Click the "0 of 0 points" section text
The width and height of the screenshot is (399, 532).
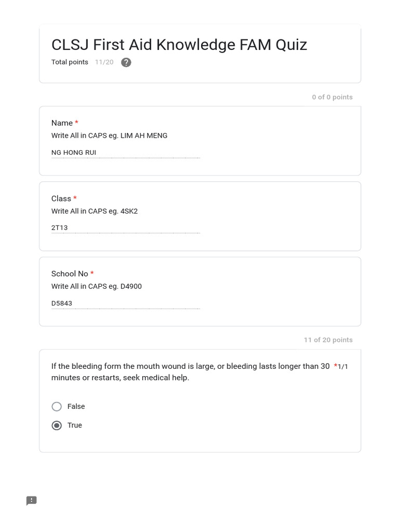pyautogui.click(x=332, y=97)
